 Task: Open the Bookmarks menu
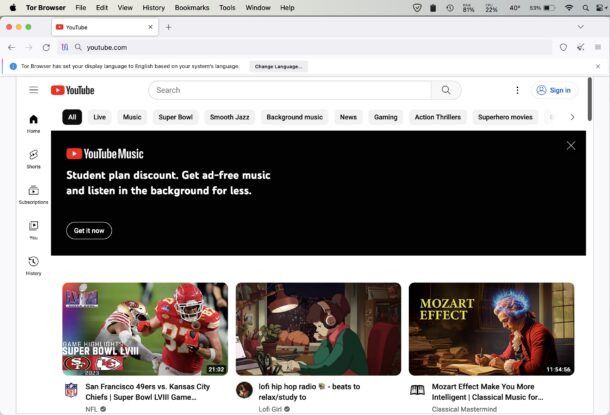[192, 7]
